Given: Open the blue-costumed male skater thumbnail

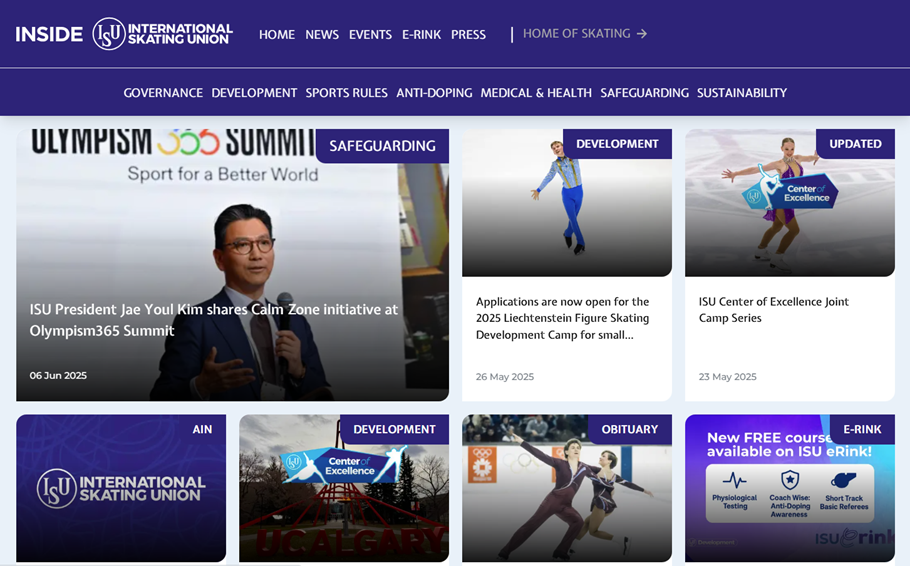Looking at the screenshot, I should tap(566, 203).
